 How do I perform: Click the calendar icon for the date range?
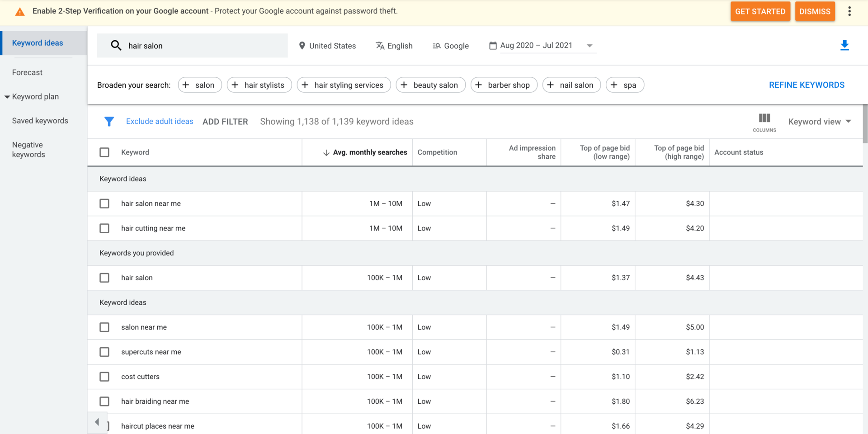(493, 45)
